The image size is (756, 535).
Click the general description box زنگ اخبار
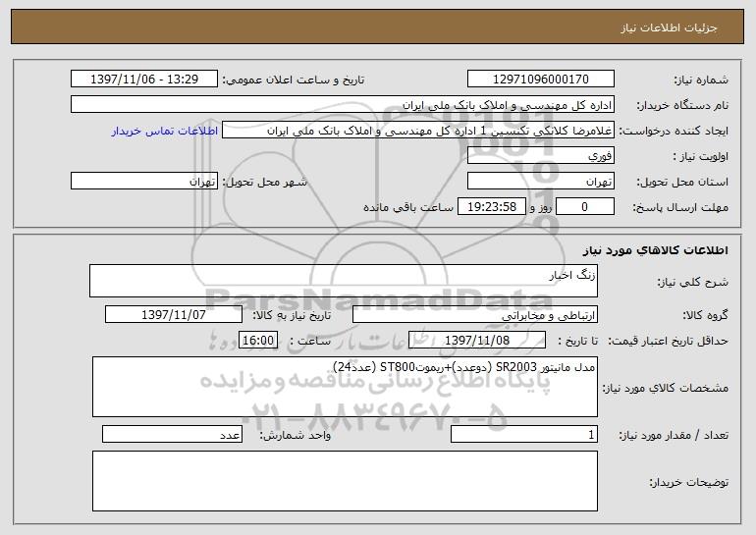344,281
